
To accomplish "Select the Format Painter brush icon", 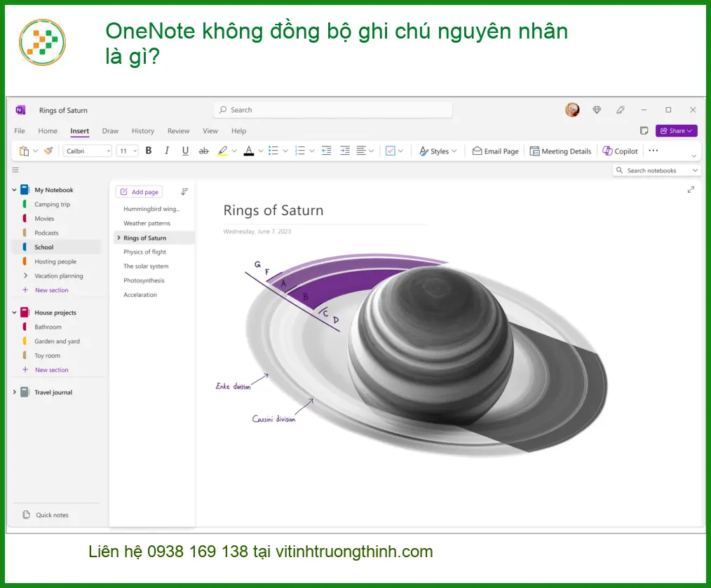I will [x=48, y=151].
